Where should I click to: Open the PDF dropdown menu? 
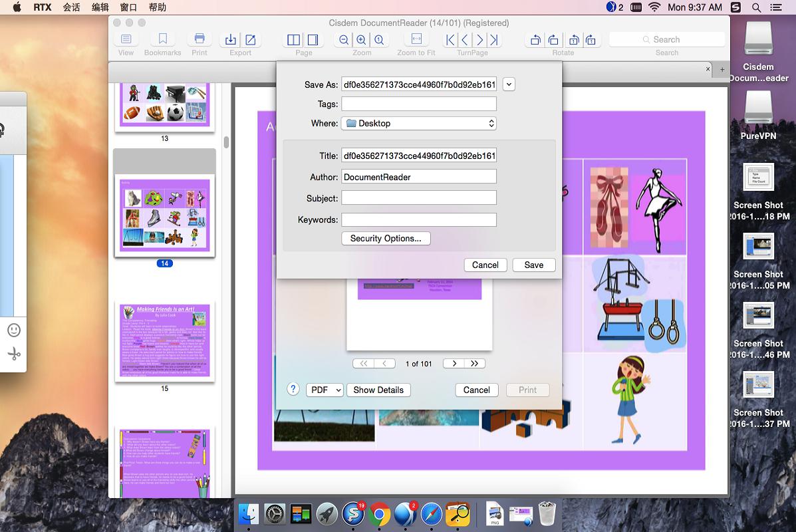click(325, 390)
